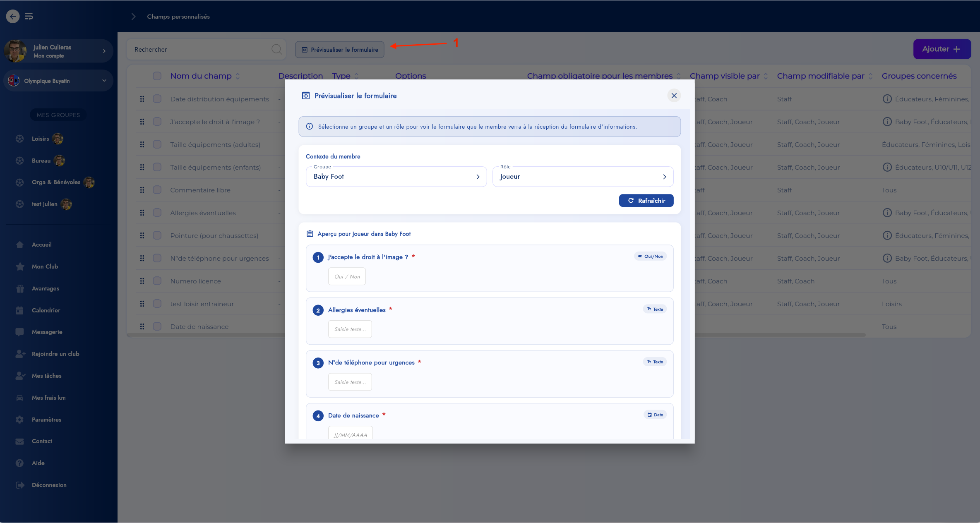Viewport: 980px width, 523px height.
Task: Click the Rafraîchir button
Action: click(x=646, y=200)
